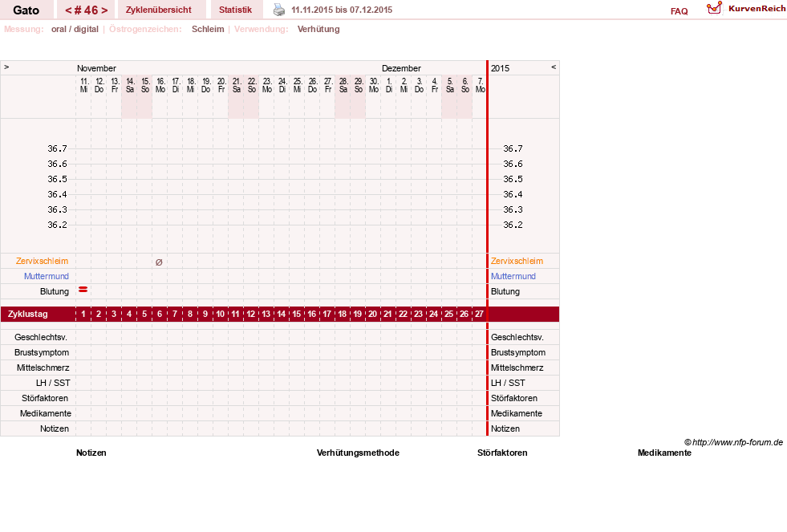This screenshot has height=532, width=787.
Task: Select cycle day 20 in Zyklustag row
Action: coord(372,315)
